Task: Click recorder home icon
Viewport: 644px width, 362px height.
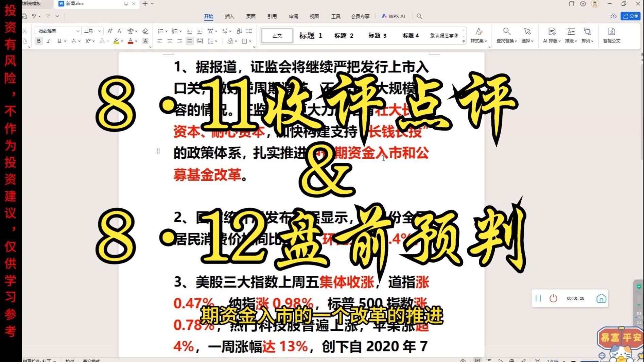Action: [601, 298]
